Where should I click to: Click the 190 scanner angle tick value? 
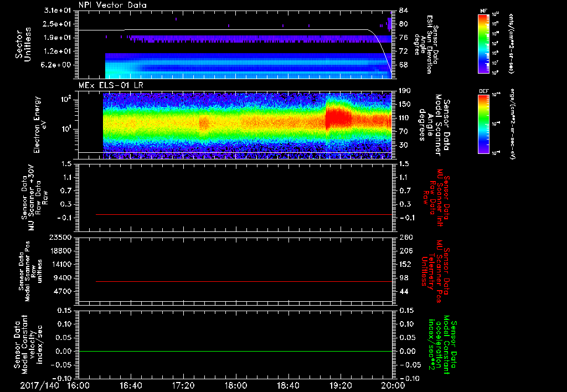click(x=405, y=91)
